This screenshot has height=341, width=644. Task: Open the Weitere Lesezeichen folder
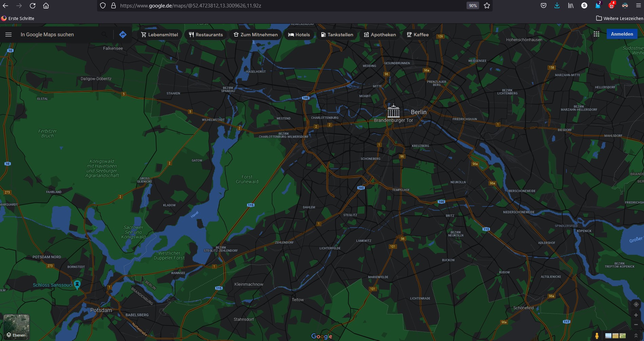coord(620,18)
